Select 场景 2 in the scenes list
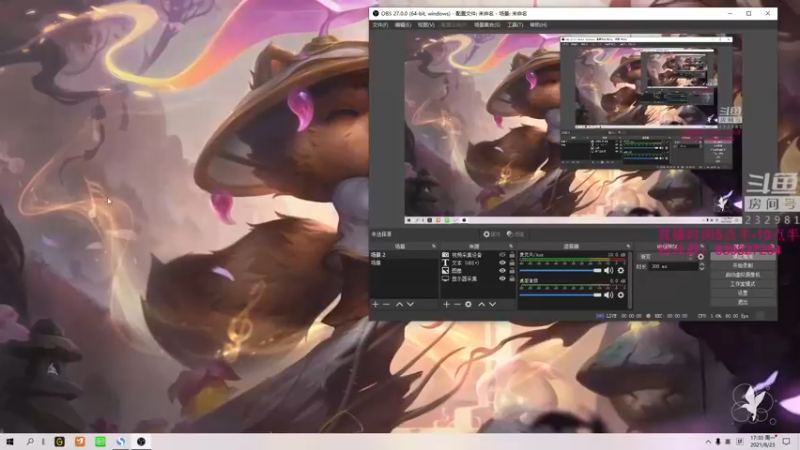This screenshot has height=450, width=800. click(404, 255)
